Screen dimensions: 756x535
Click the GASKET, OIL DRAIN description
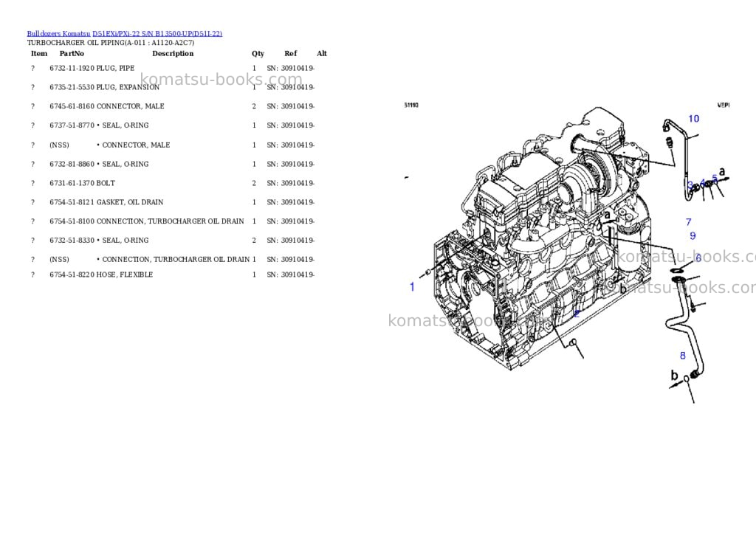pos(130,202)
